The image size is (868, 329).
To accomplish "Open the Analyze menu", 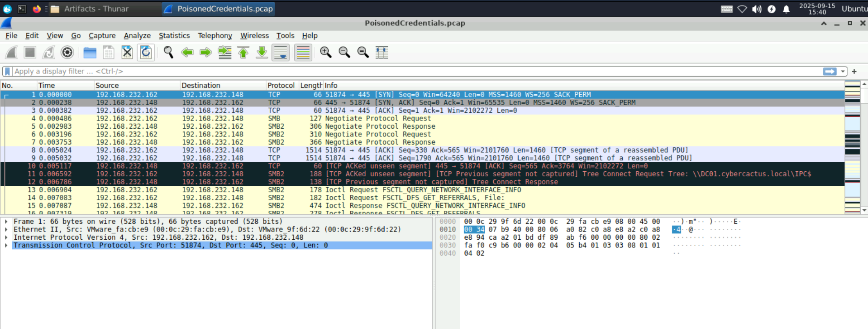I will 137,35.
